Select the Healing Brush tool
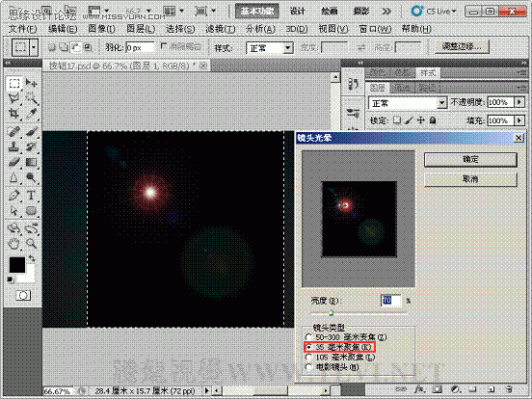Image resolution: width=532 pixels, height=399 pixels. tap(14, 132)
